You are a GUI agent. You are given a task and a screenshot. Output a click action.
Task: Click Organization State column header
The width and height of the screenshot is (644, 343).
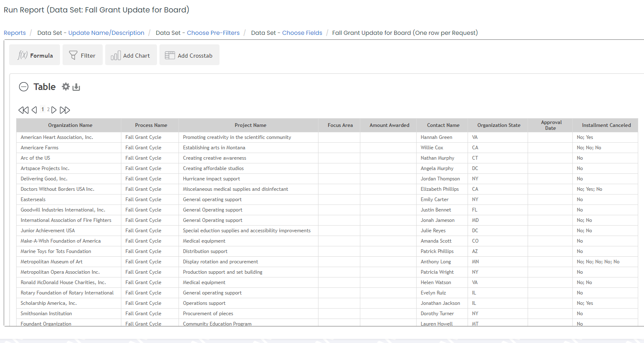[x=499, y=125]
